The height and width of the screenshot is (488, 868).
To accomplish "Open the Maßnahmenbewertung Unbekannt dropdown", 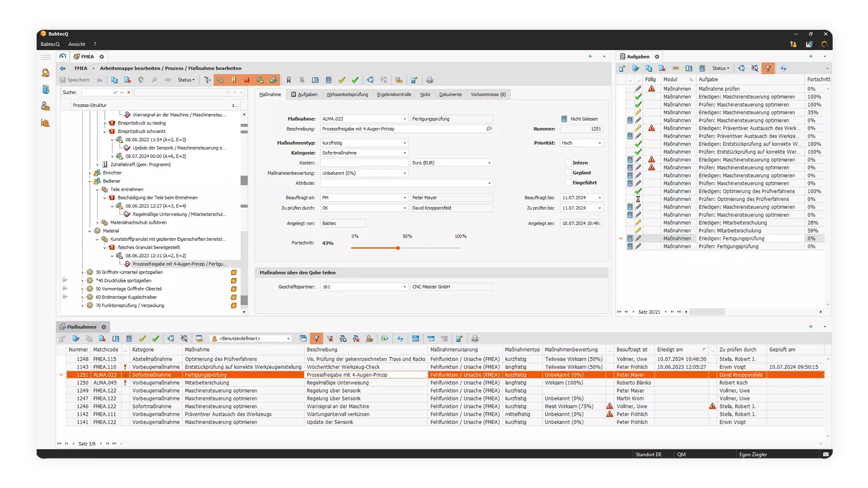I will [405, 173].
